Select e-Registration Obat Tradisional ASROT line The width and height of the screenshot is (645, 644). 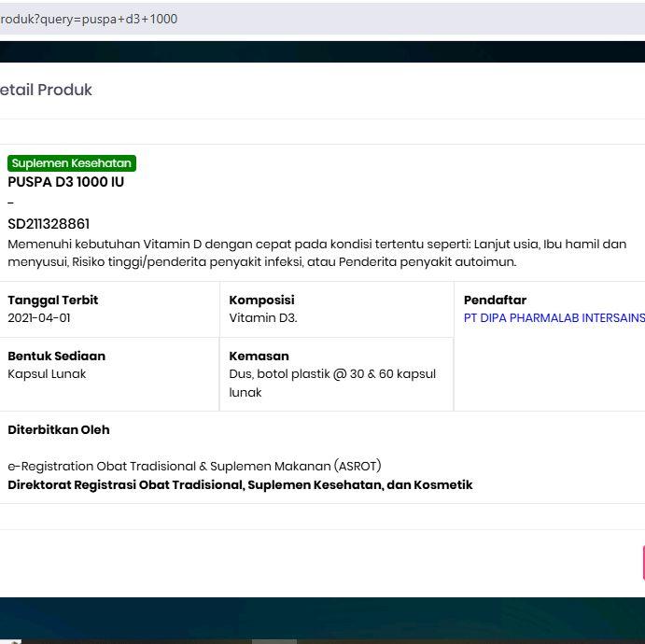point(194,466)
